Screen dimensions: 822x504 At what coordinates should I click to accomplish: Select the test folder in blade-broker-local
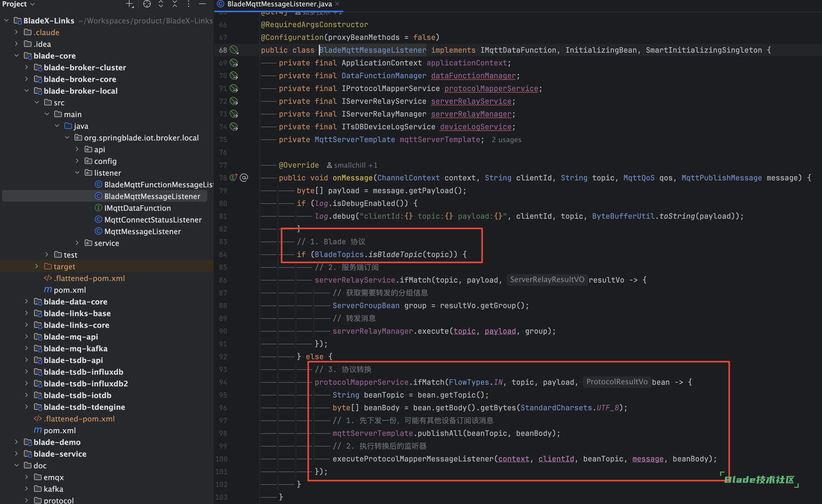click(66, 255)
